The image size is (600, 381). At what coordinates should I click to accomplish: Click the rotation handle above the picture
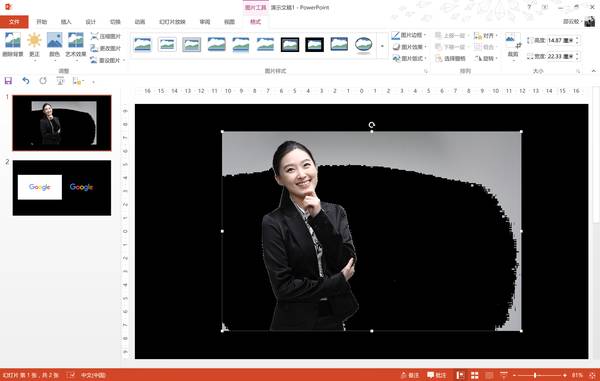372,125
